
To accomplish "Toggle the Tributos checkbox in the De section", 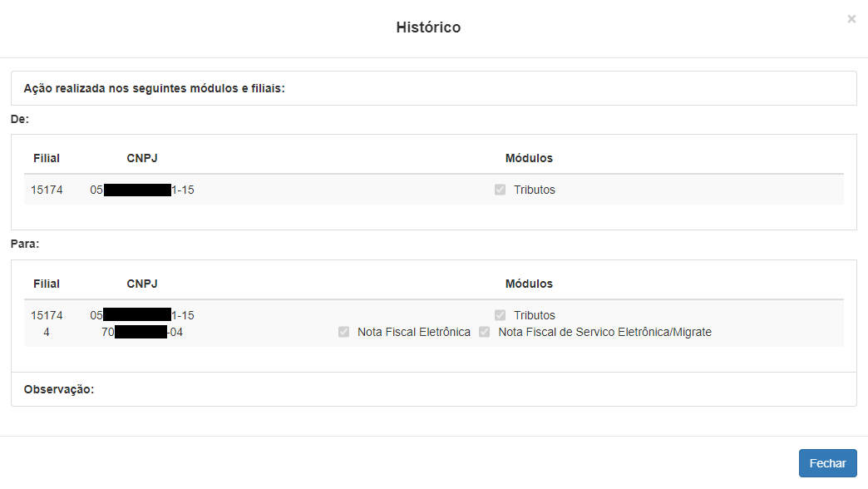I will click(x=500, y=190).
